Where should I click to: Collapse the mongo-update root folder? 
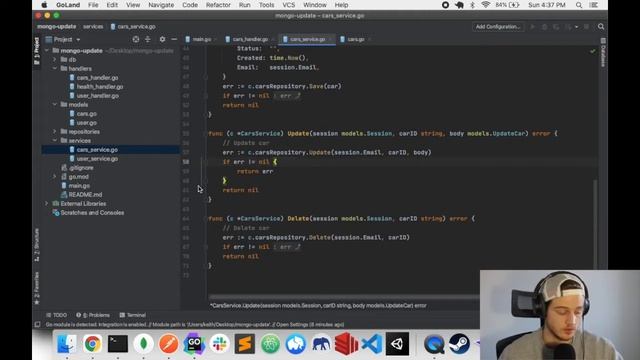[x=47, y=51]
